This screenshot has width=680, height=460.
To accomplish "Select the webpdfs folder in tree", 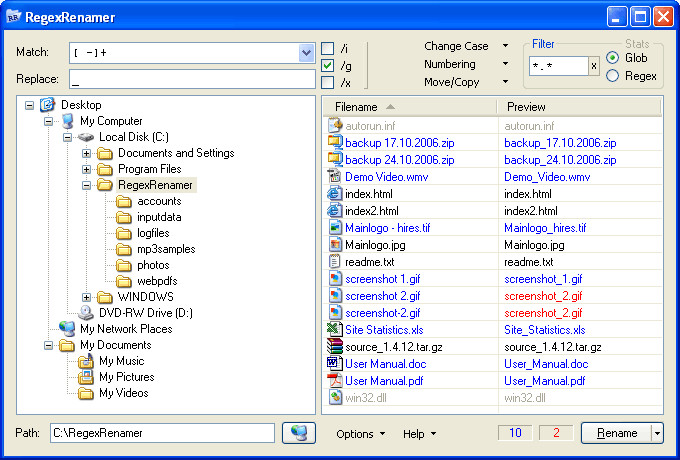I will click(157, 281).
